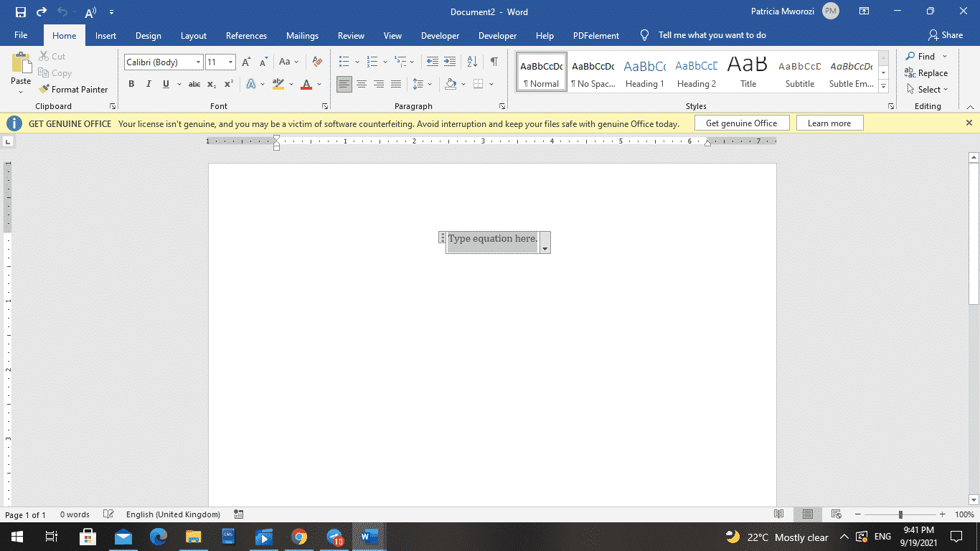This screenshot has width=980, height=551.
Task: Click the Get genuine Office button
Action: 742,123
